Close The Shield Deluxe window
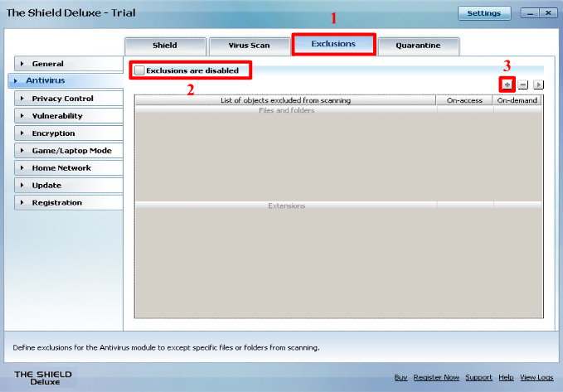563x392 pixels. [x=548, y=13]
